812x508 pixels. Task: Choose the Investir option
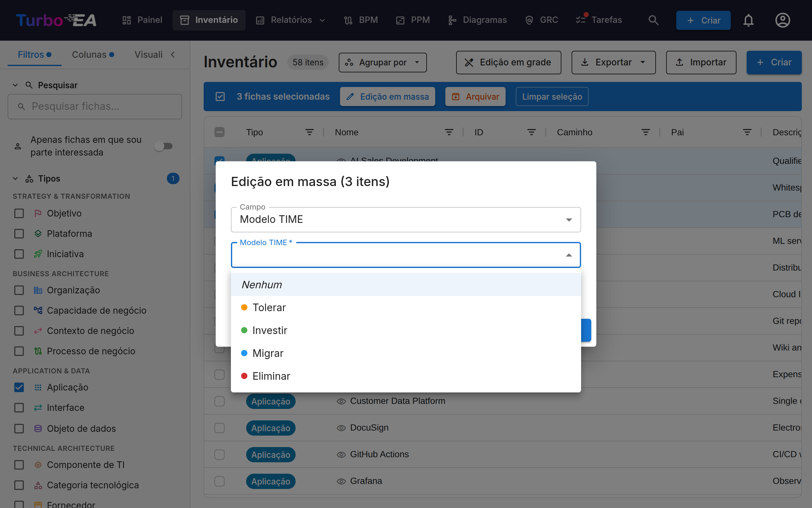pyautogui.click(x=406, y=330)
